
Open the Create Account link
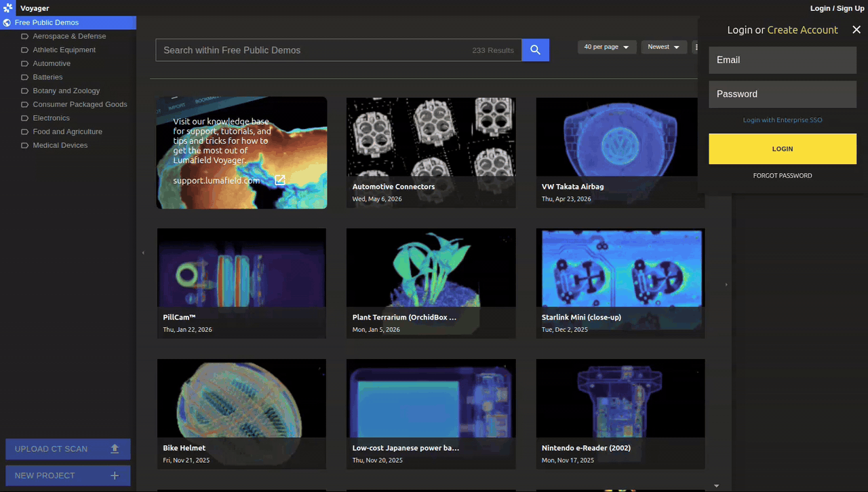(x=802, y=30)
